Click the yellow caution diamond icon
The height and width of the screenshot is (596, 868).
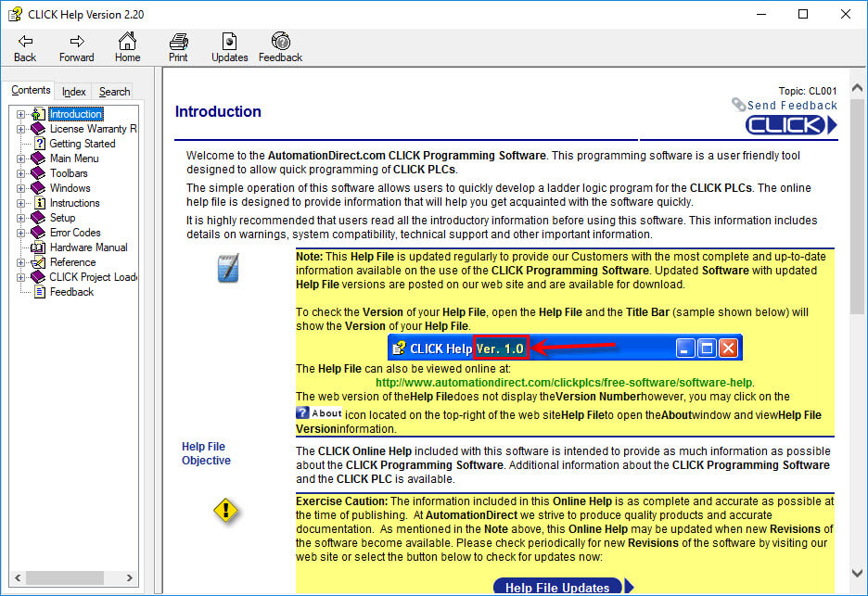226,511
